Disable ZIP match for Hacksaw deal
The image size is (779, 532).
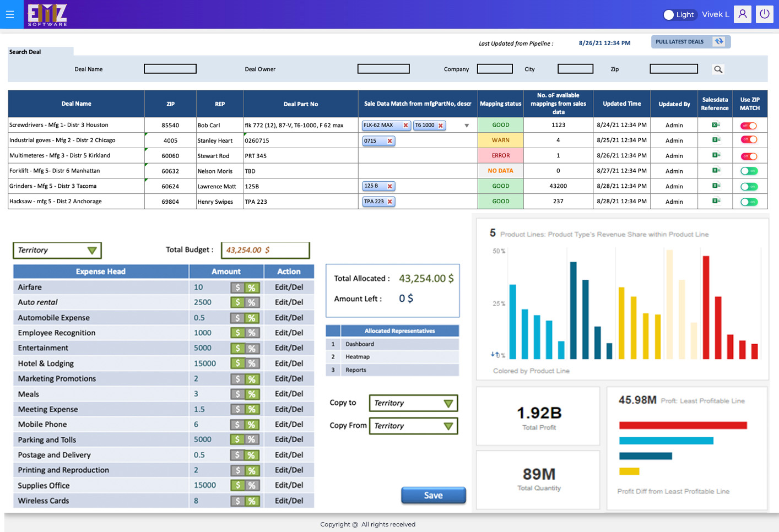[x=749, y=202]
